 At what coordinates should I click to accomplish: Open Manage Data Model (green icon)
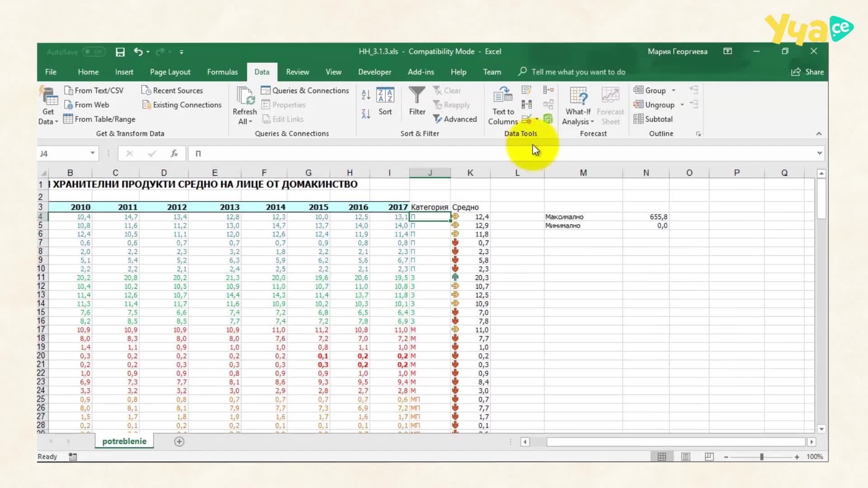coord(548,119)
